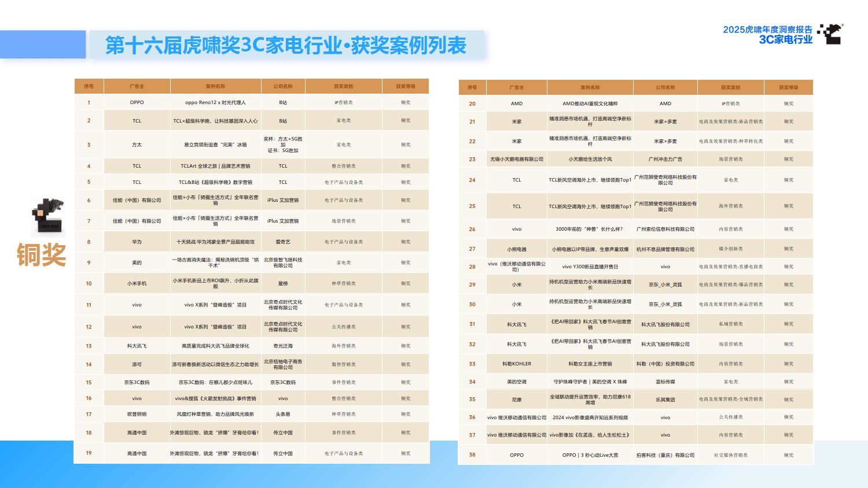Click the slide title 第十六届虎啸奖3C家电行业
Image resolution: width=868 pixels, height=488 pixels.
tap(286, 43)
